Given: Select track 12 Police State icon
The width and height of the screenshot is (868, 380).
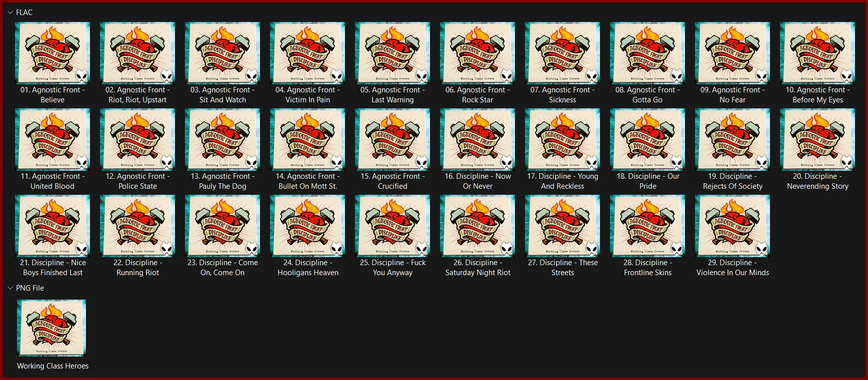Looking at the screenshot, I should point(137,139).
